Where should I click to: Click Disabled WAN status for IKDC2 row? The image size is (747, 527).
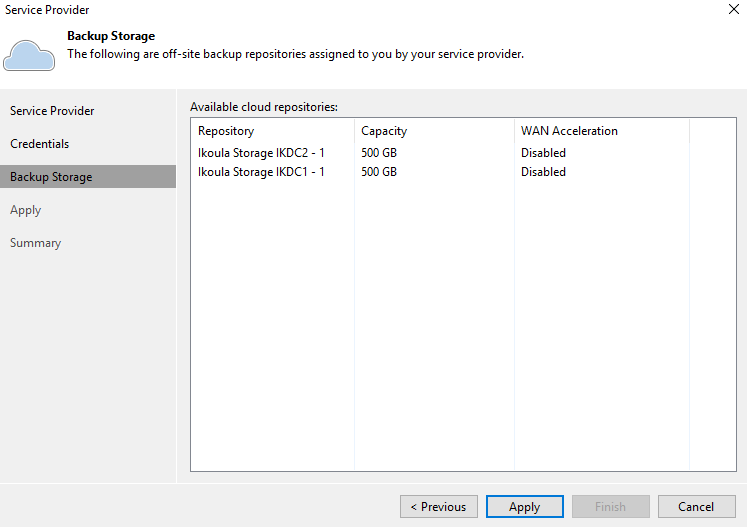tap(543, 153)
